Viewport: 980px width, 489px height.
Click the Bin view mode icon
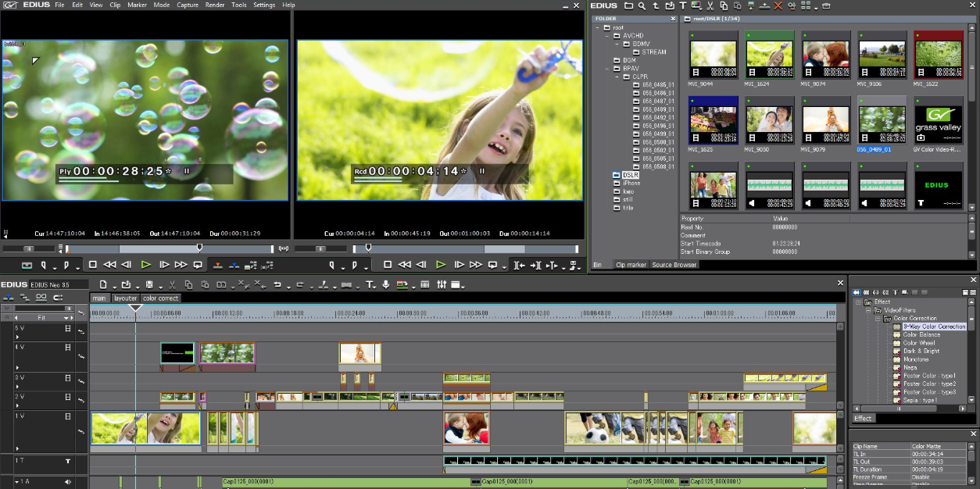coord(806,6)
